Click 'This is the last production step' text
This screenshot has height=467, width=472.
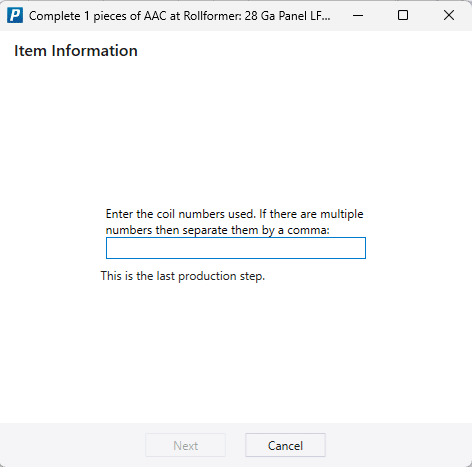(x=183, y=276)
